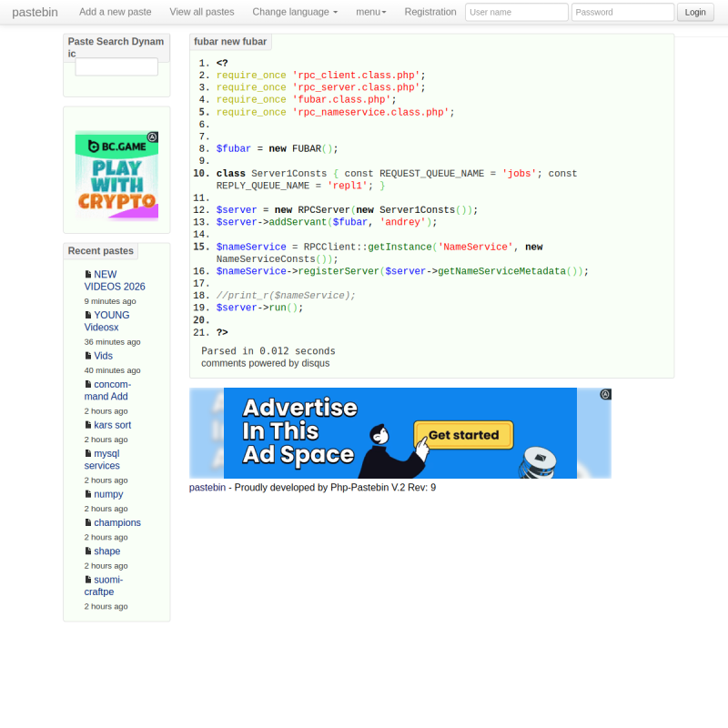Click the 'rpc_server.class.php' require line

coord(321,87)
